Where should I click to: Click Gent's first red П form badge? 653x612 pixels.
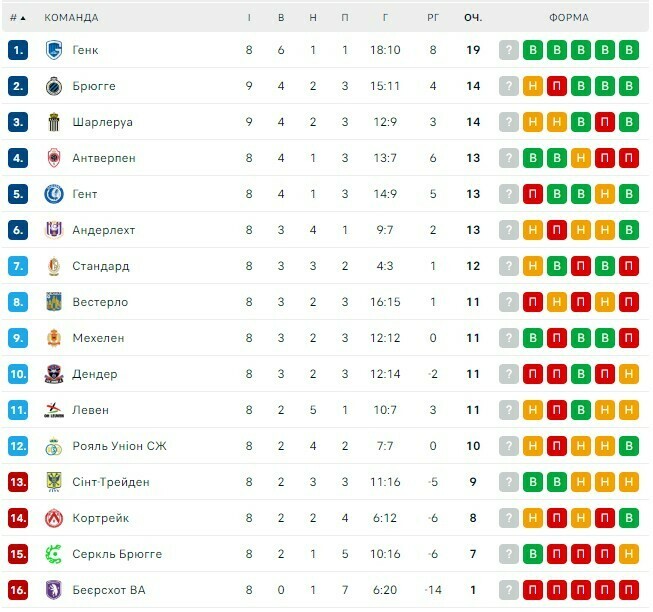(x=533, y=194)
